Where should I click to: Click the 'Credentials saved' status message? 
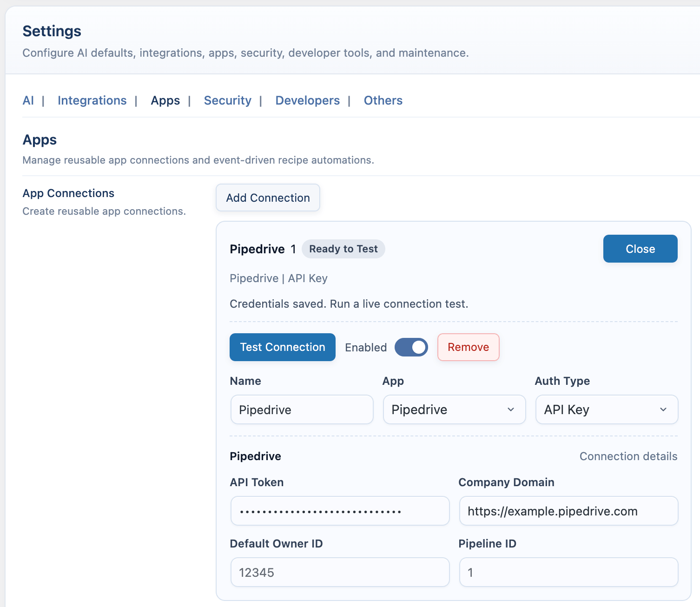click(x=349, y=304)
